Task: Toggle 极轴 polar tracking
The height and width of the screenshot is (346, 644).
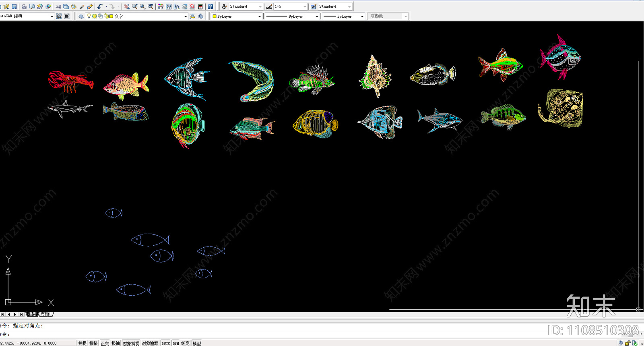Action: (x=116, y=343)
